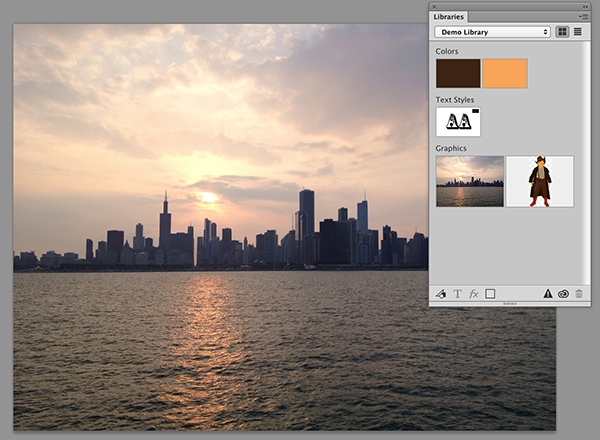Click the Creative Cloud sync icon
This screenshot has width=600, height=440.
coord(563,294)
